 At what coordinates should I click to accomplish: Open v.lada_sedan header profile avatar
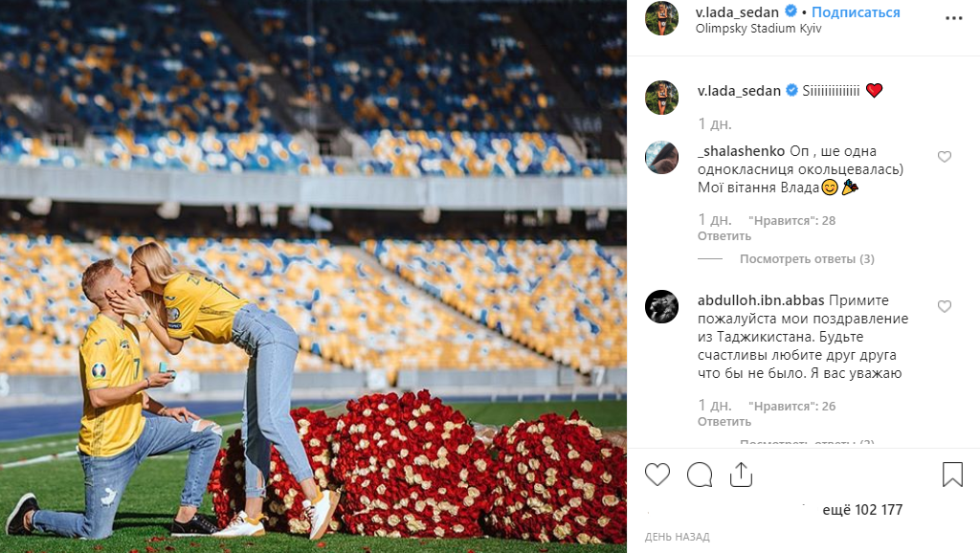click(x=662, y=18)
